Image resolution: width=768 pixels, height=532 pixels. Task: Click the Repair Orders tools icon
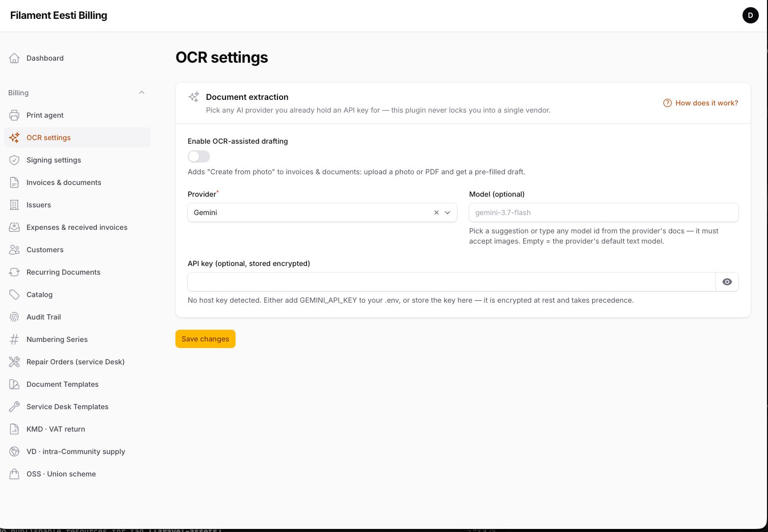coord(14,362)
